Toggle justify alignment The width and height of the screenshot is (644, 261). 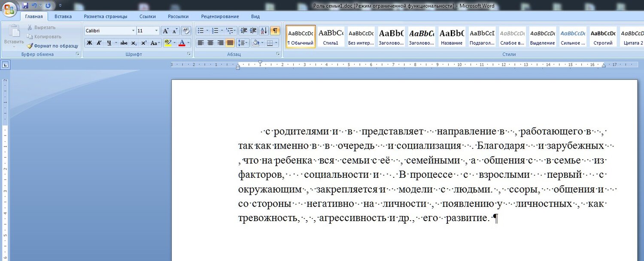(x=230, y=43)
